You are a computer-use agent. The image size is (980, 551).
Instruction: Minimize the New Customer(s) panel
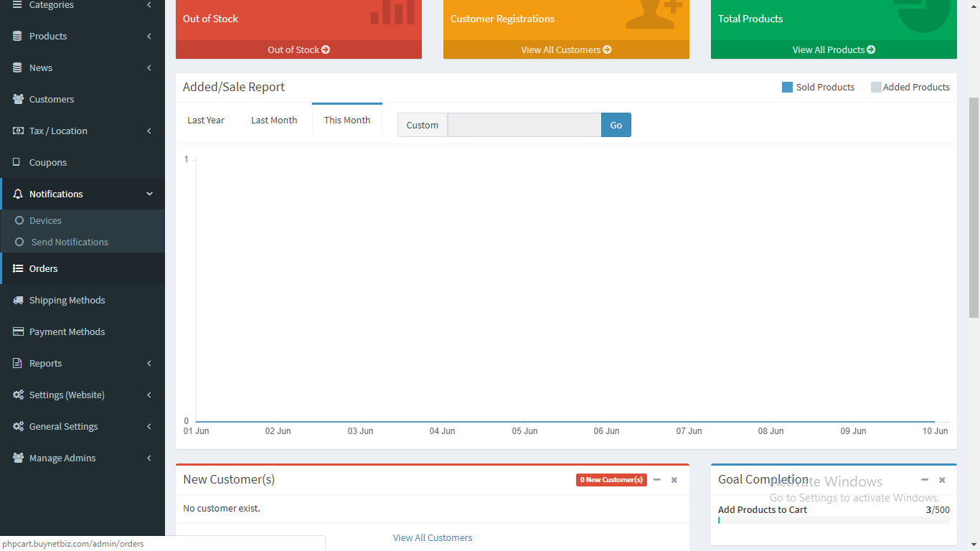[656, 479]
